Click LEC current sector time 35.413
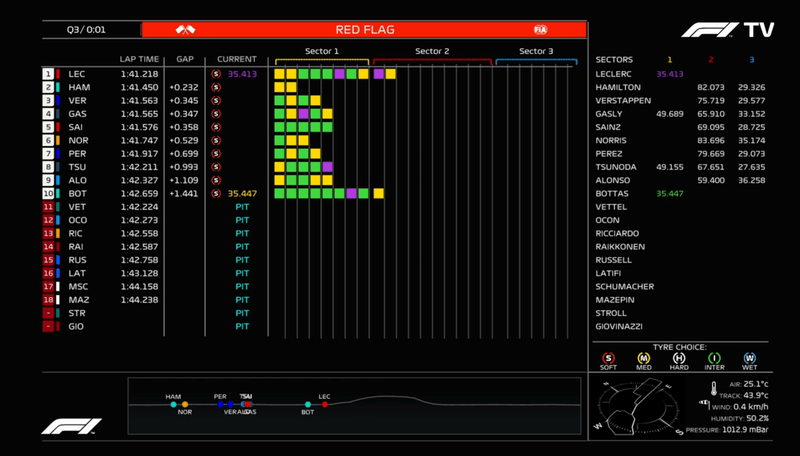Screen dimensions: 800x456 pos(242,74)
